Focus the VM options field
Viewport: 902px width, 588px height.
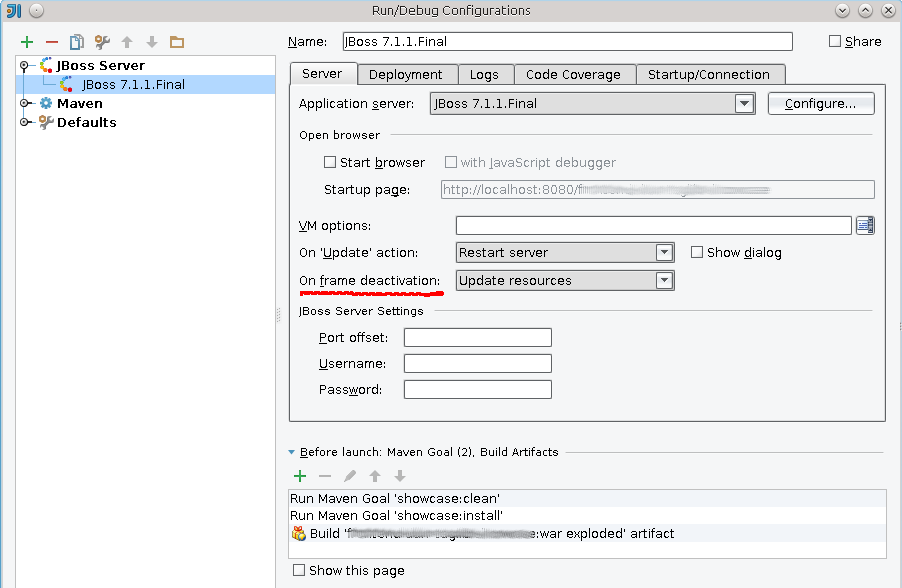point(653,226)
